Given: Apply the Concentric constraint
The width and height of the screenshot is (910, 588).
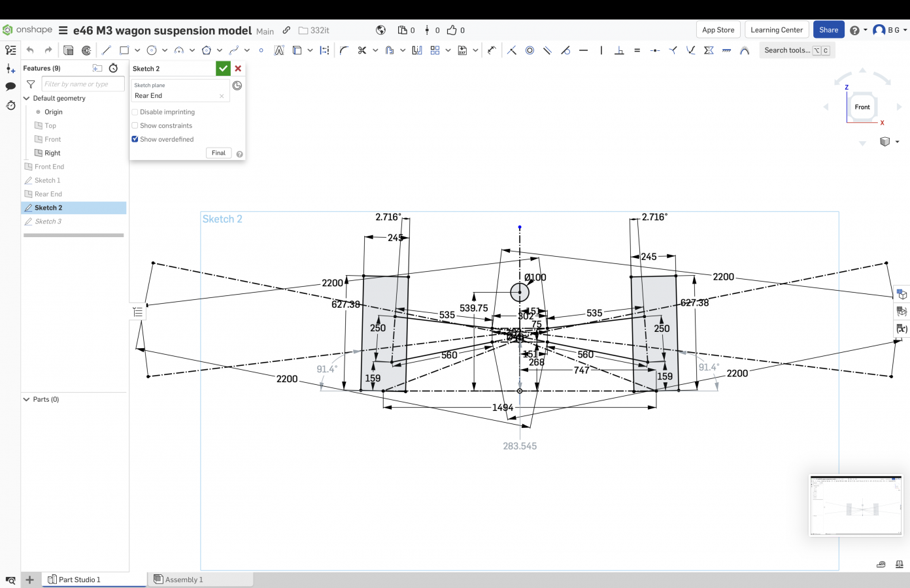Looking at the screenshot, I should pyautogui.click(x=530, y=50).
